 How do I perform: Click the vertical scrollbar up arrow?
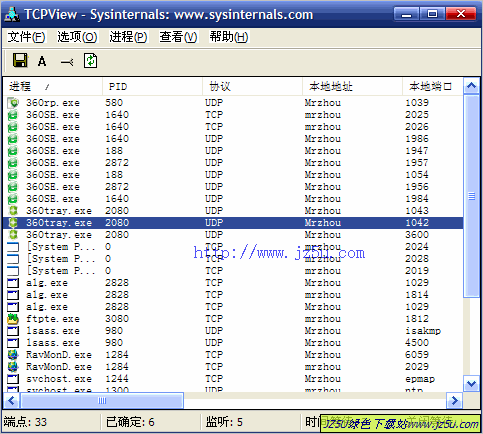471,86
